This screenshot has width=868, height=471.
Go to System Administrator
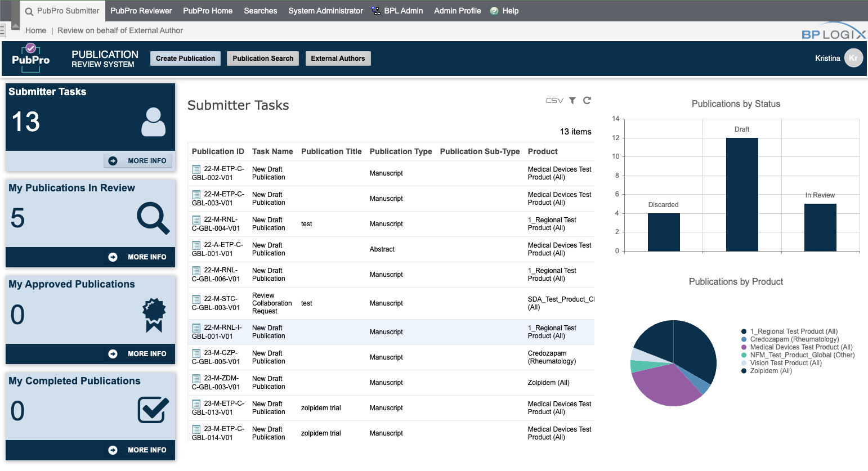[x=325, y=10]
